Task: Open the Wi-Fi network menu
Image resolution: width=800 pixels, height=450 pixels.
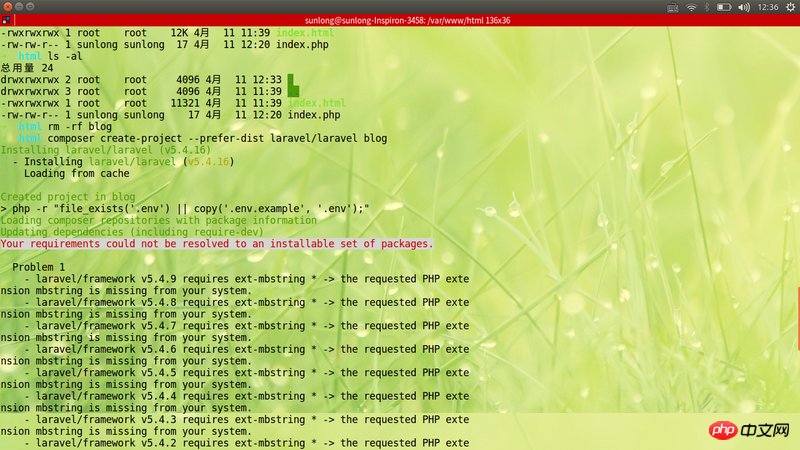Action: click(691, 7)
